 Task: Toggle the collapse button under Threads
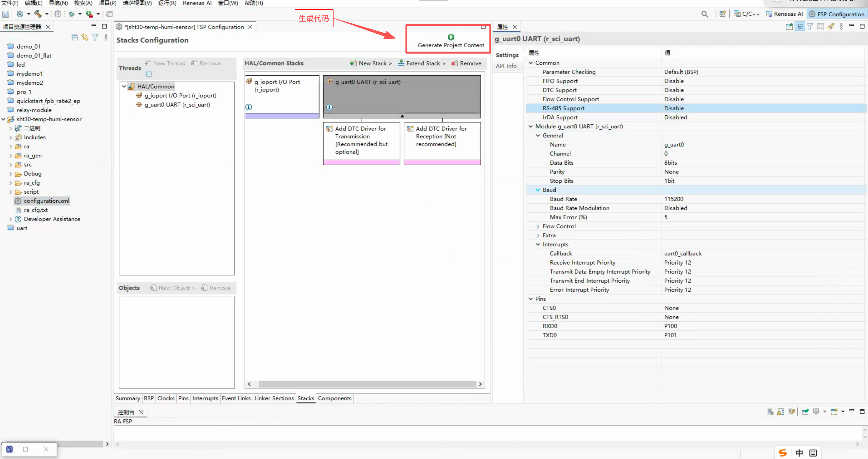(149, 74)
